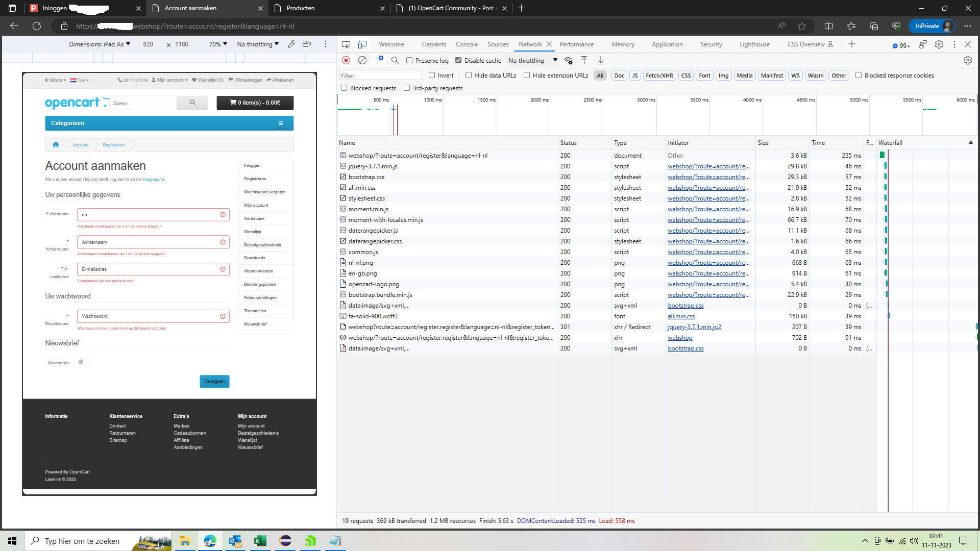Switch to Elements tab
This screenshot has width=980, height=551.
click(x=434, y=44)
